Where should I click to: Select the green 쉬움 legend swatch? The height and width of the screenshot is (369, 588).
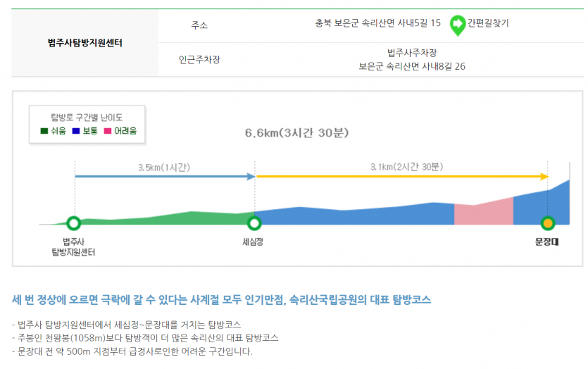click(44, 131)
